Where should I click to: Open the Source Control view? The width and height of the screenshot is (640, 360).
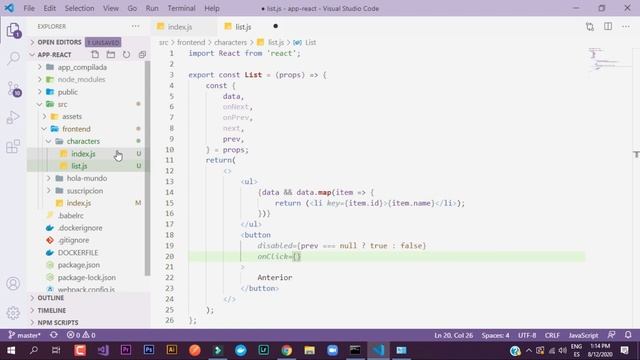point(13,89)
